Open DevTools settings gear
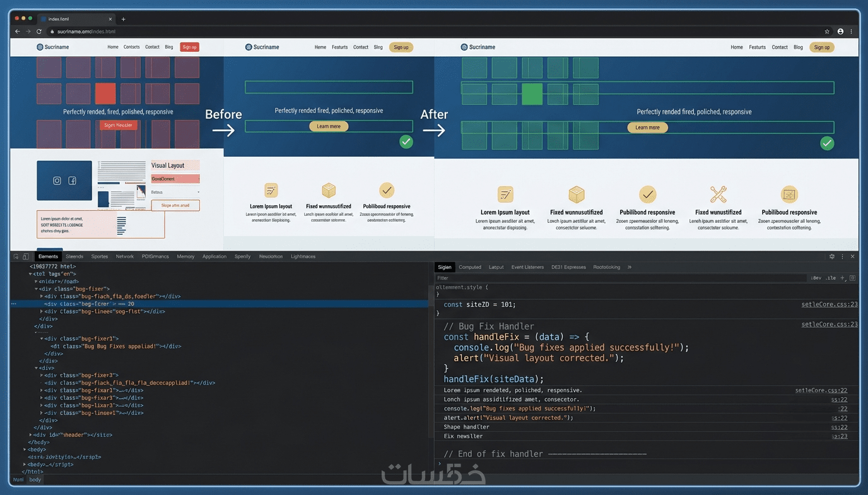The height and width of the screenshot is (495, 868). (x=832, y=256)
